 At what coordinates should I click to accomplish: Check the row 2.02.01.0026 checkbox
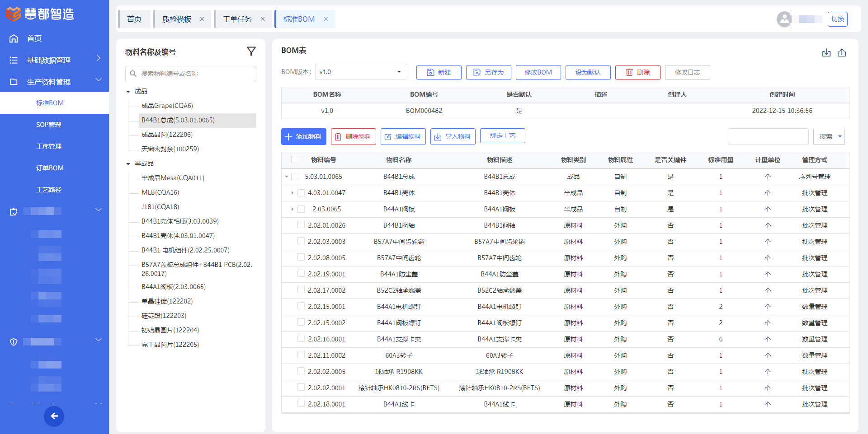tap(301, 224)
